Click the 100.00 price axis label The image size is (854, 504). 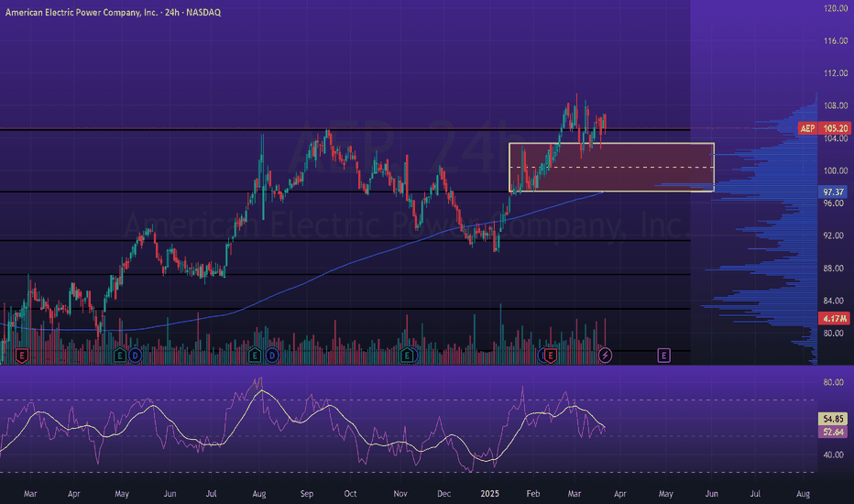tap(836, 170)
